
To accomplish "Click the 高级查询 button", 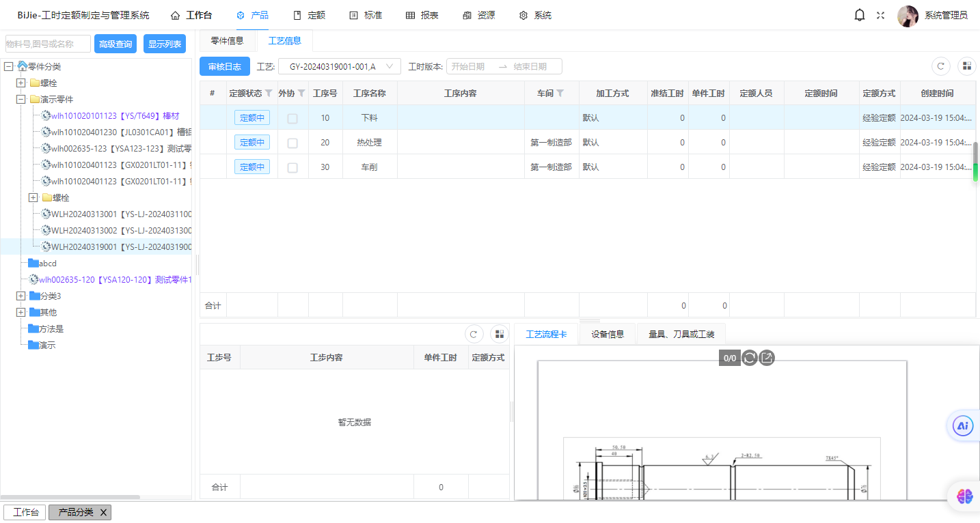I will (115, 44).
